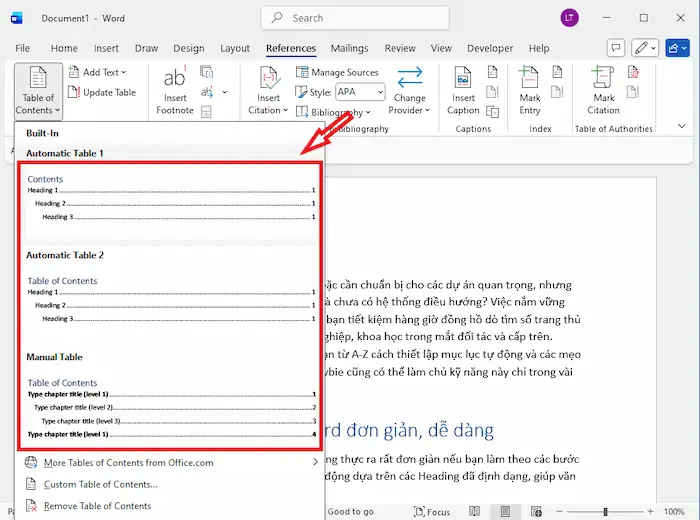Choose Custom Table of Contents option
Screen dimensions: 700x520
coord(100,484)
